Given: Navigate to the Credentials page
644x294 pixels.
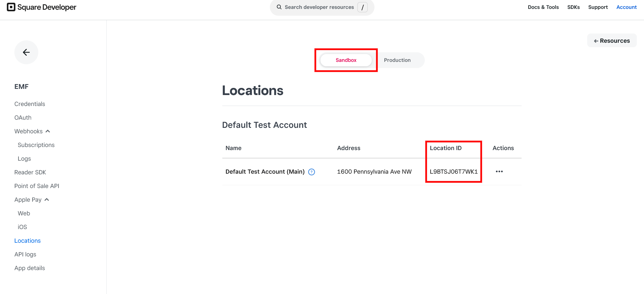Looking at the screenshot, I should click(29, 104).
